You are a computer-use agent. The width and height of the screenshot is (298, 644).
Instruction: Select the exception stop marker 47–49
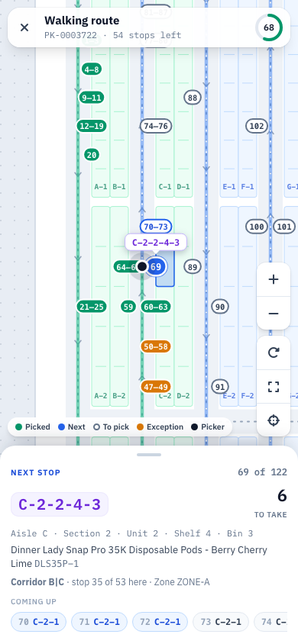[156, 387]
